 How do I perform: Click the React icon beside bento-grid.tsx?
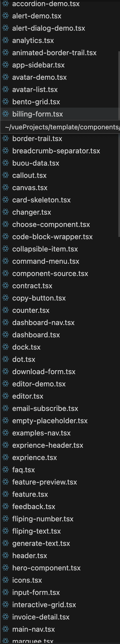[x=5, y=102]
